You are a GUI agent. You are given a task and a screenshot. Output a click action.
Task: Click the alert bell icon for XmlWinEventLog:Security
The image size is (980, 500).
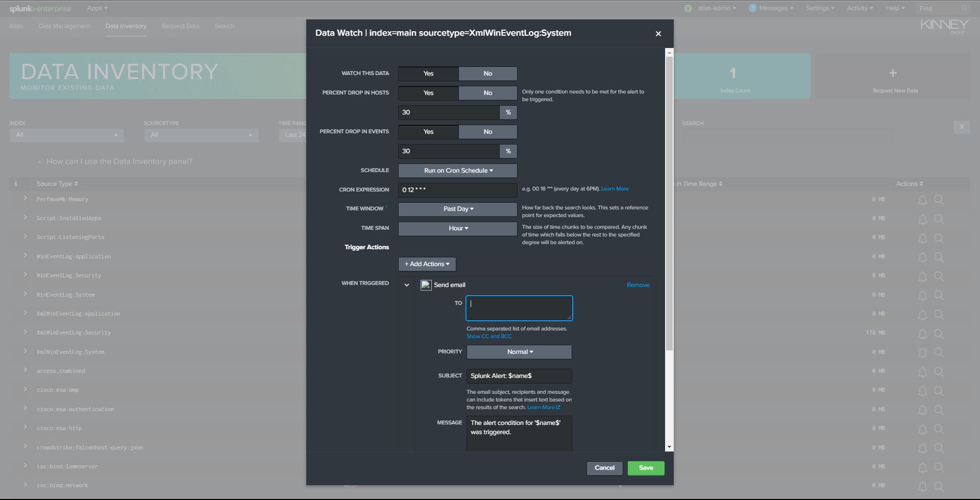(922, 334)
